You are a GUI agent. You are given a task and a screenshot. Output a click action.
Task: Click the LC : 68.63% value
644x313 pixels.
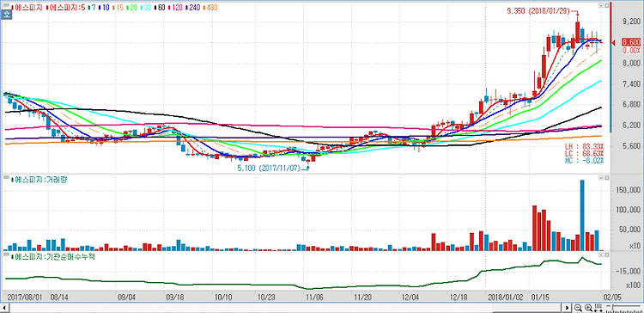coord(584,153)
